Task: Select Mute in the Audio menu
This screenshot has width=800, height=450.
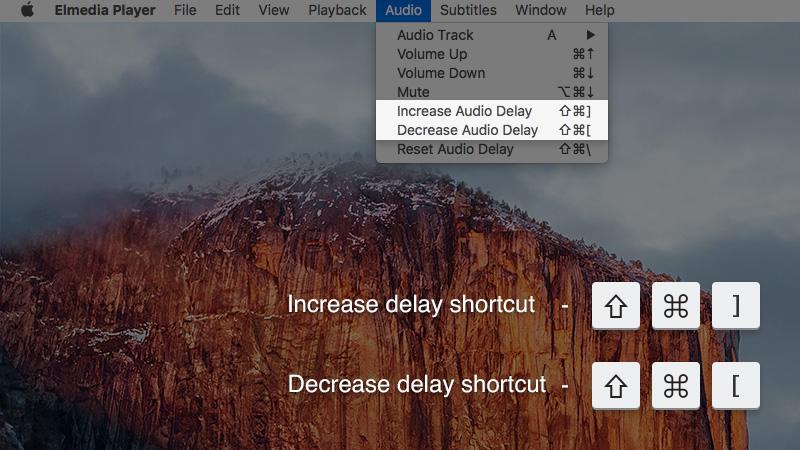Action: [x=492, y=92]
